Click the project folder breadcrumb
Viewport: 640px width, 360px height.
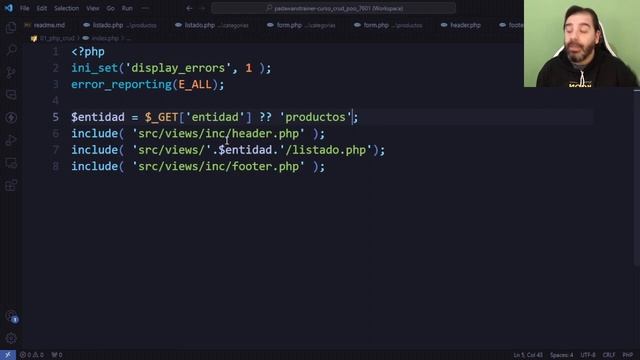pyautogui.click(x=53, y=38)
